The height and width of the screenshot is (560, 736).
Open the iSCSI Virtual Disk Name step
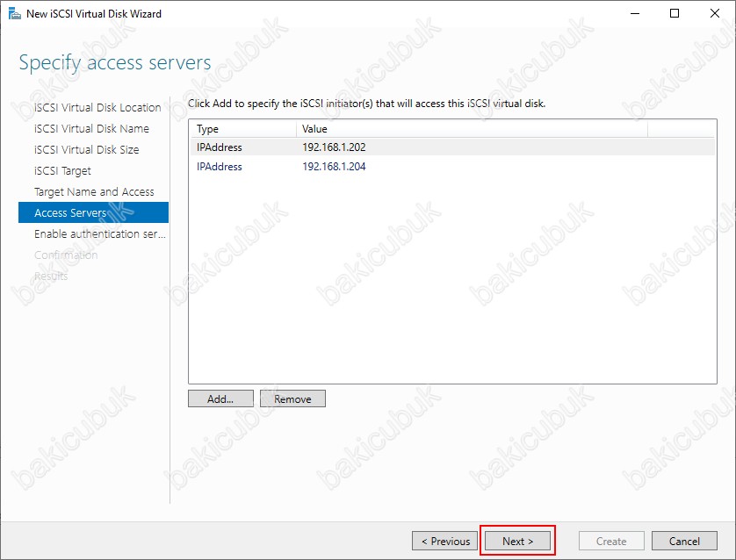click(91, 128)
